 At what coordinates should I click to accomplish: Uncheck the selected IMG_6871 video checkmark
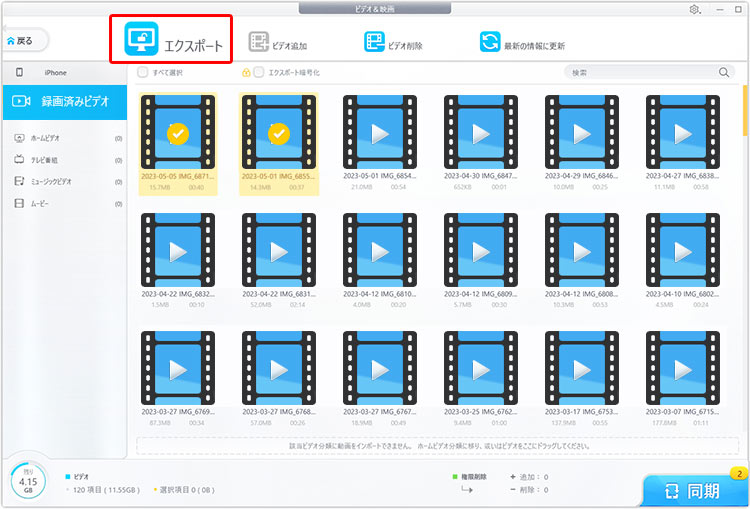[178, 134]
